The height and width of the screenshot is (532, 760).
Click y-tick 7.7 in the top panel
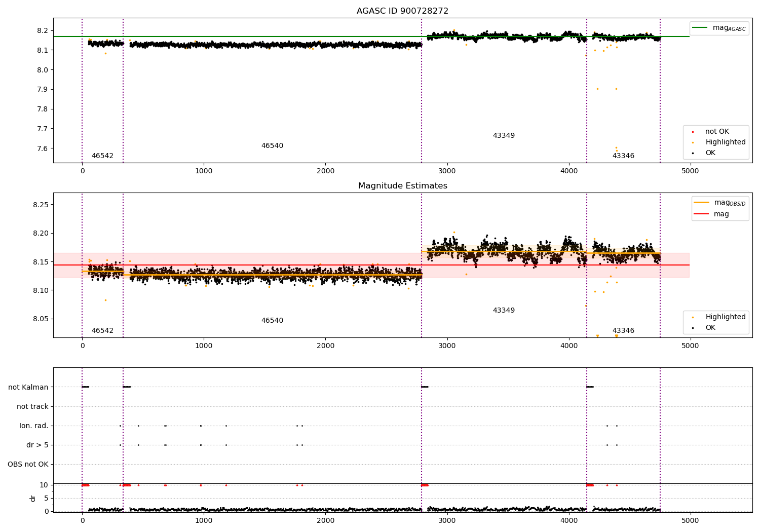coord(43,129)
